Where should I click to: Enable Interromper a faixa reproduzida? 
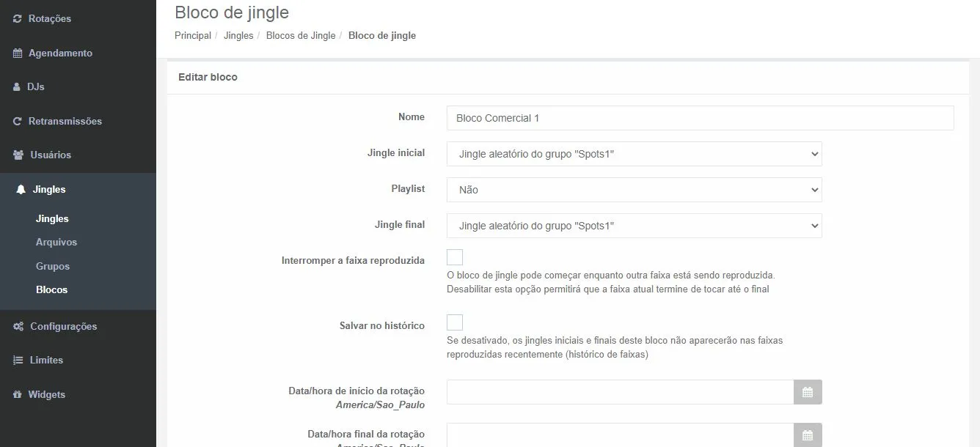point(455,256)
